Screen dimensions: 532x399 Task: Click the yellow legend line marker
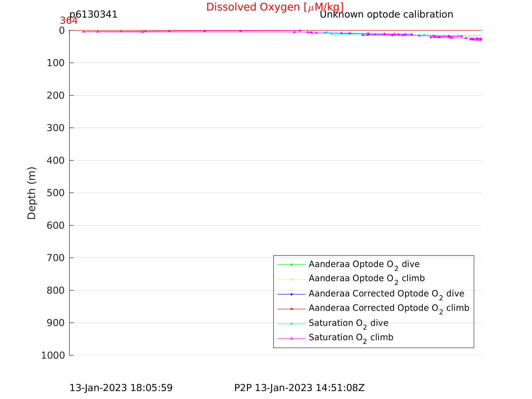[291, 279]
